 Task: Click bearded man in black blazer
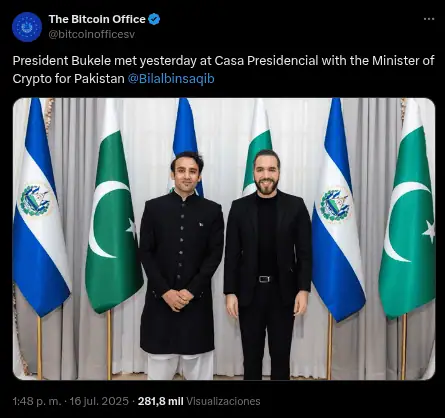pos(268,265)
